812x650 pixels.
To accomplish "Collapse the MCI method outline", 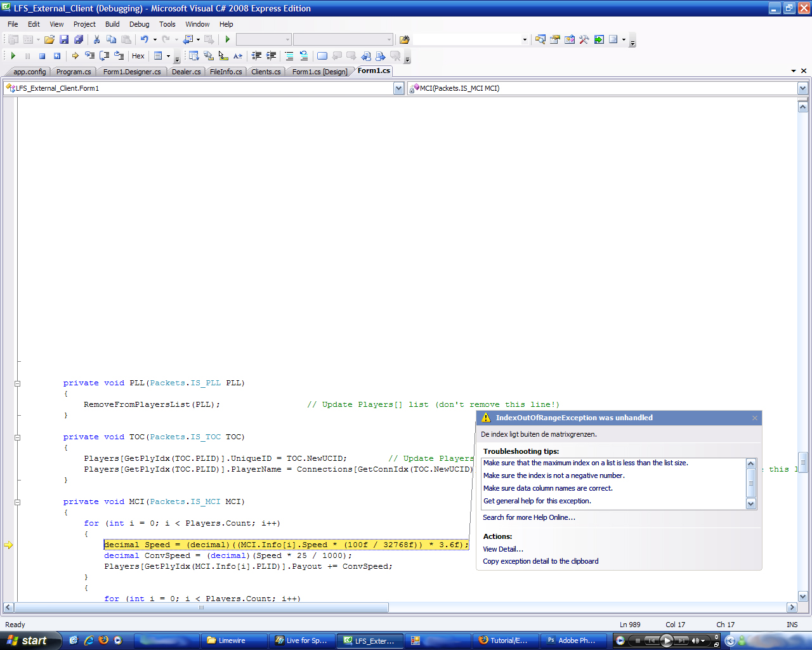I will pos(17,502).
